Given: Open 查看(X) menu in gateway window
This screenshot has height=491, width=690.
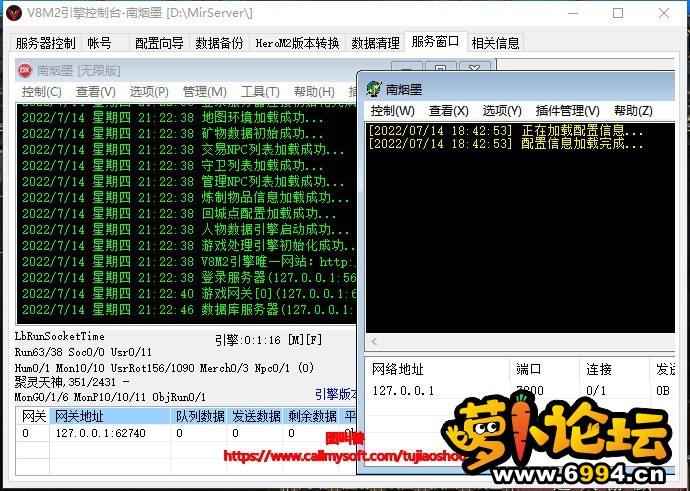Looking at the screenshot, I should point(448,110).
